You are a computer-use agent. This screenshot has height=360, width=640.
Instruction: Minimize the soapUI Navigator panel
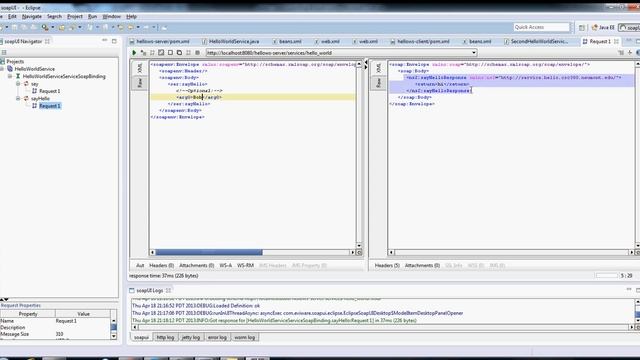coord(105,41)
